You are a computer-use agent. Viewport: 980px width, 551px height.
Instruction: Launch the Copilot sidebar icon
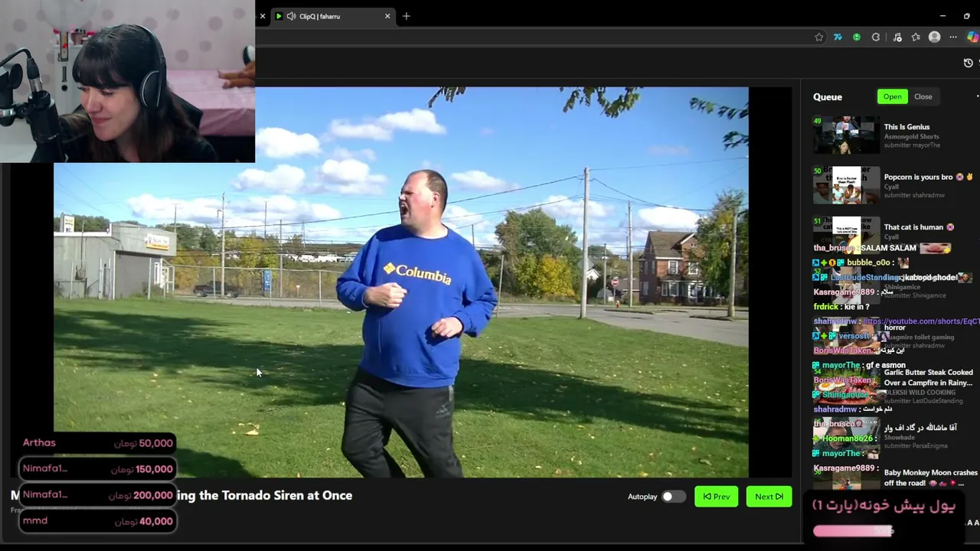coord(973,37)
